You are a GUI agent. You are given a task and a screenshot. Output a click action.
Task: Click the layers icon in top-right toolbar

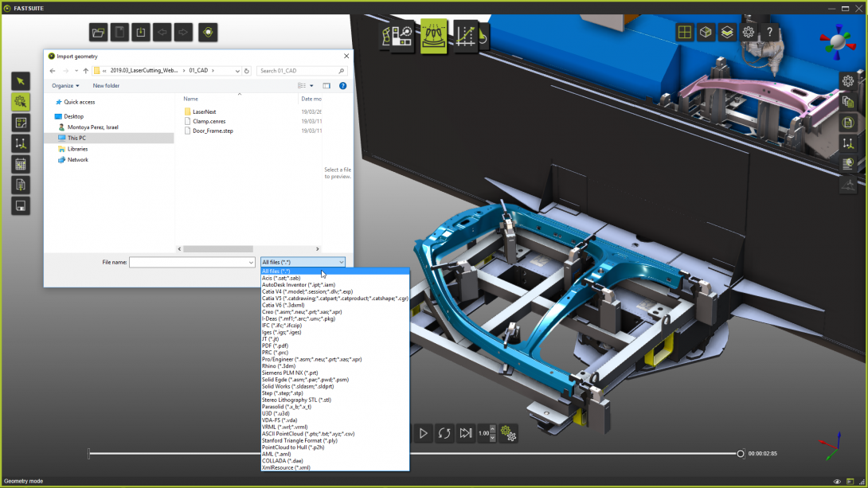point(726,33)
